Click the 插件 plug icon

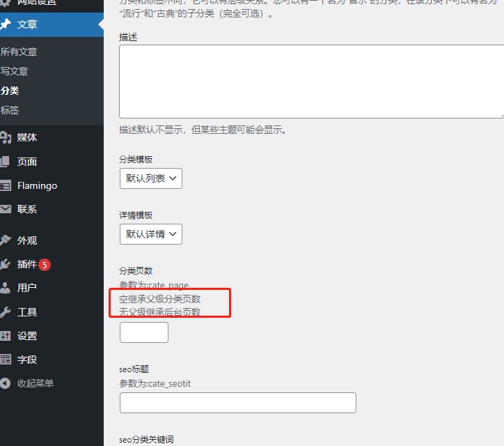point(6,264)
